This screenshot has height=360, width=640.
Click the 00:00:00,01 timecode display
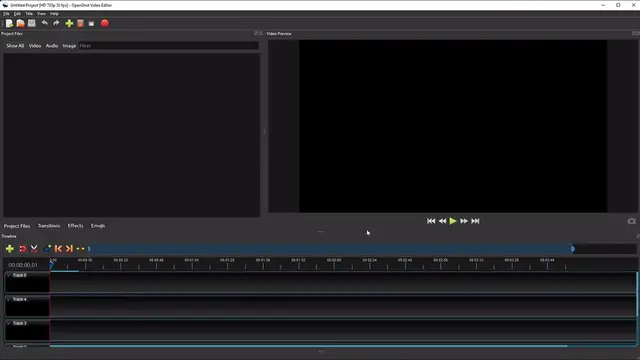pyautogui.click(x=23, y=265)
